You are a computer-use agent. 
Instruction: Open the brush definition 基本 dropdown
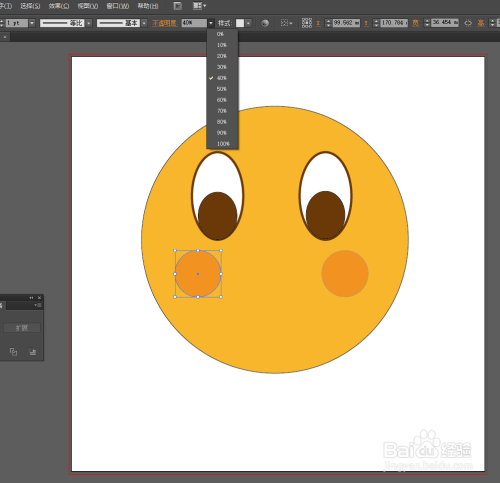[x=144, y=23]
